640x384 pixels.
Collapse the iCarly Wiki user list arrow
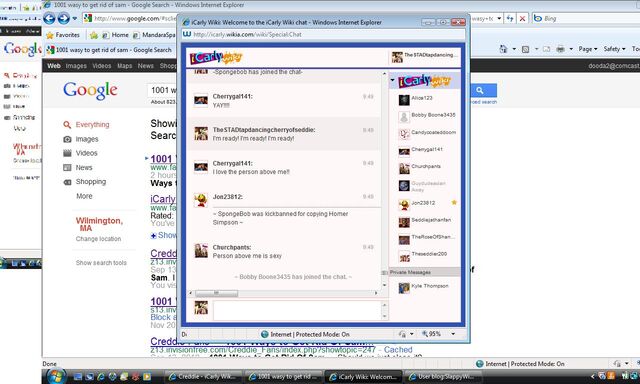tap(393, 80)
